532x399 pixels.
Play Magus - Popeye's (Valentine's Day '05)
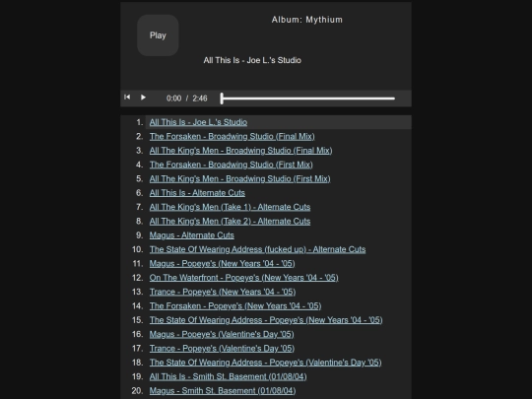coord(222,334)
